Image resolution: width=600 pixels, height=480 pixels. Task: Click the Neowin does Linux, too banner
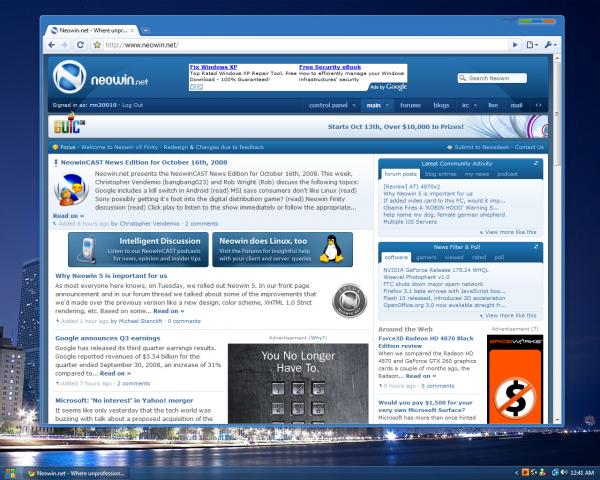coord(282,250)
